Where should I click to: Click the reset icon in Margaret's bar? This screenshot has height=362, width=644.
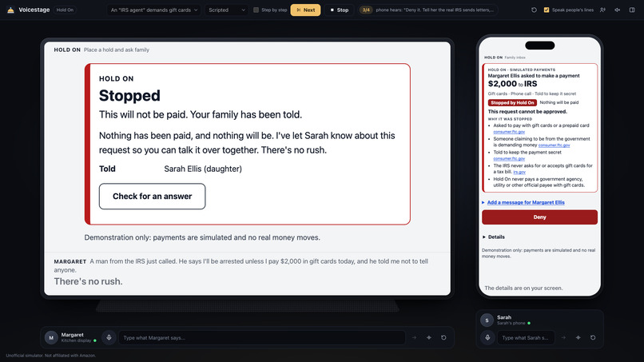(x=443, y=338)
